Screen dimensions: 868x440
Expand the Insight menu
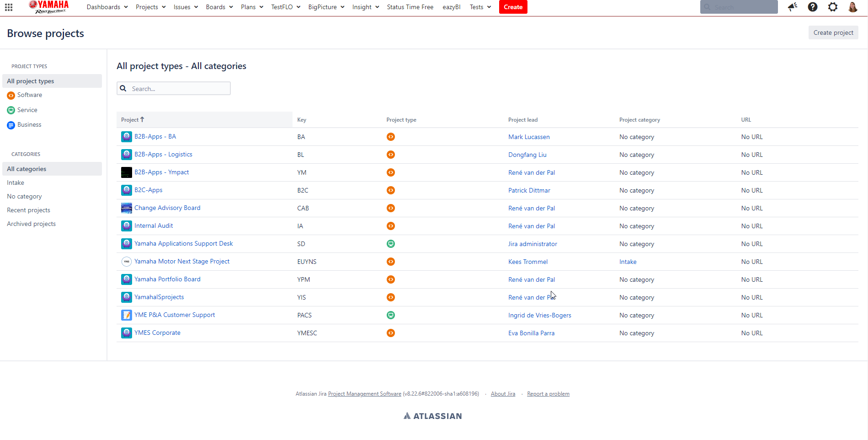pos(366,7)
